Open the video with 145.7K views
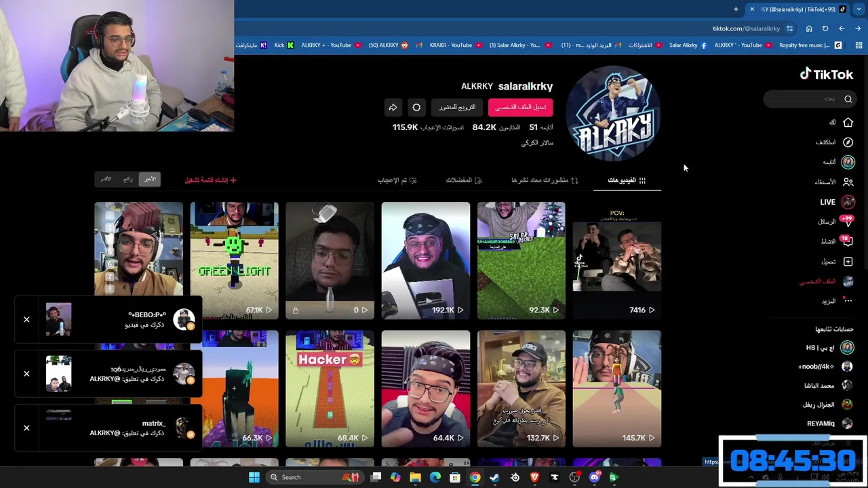Viewport: 868px width, 488px height. (616, 389)
